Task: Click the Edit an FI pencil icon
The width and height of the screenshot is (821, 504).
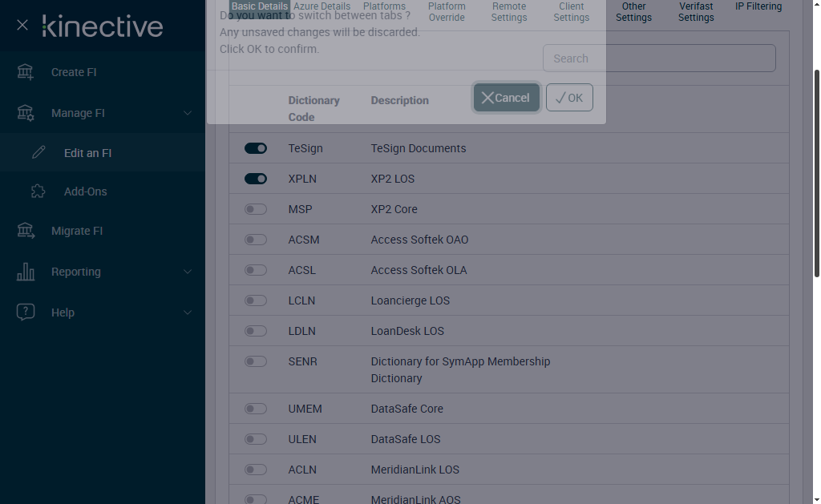Action: 38,152
